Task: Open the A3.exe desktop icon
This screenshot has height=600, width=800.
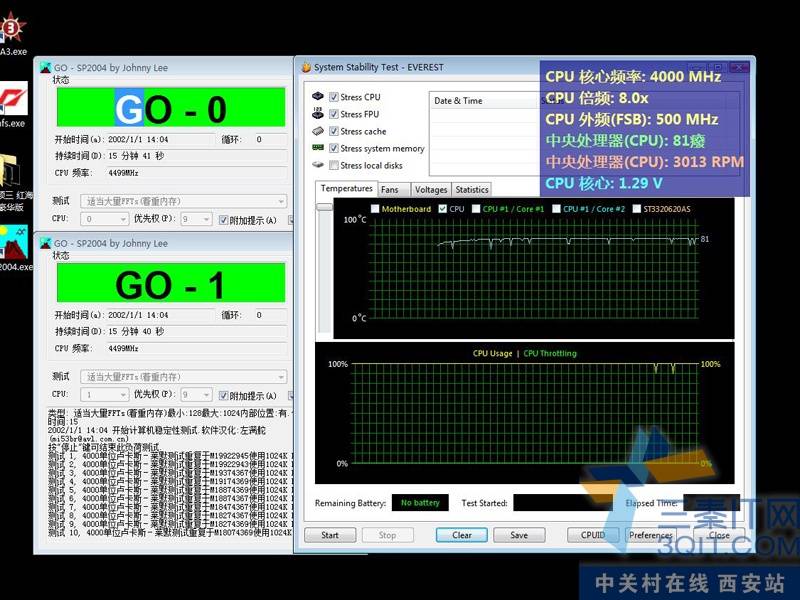Action: (11, 33)
